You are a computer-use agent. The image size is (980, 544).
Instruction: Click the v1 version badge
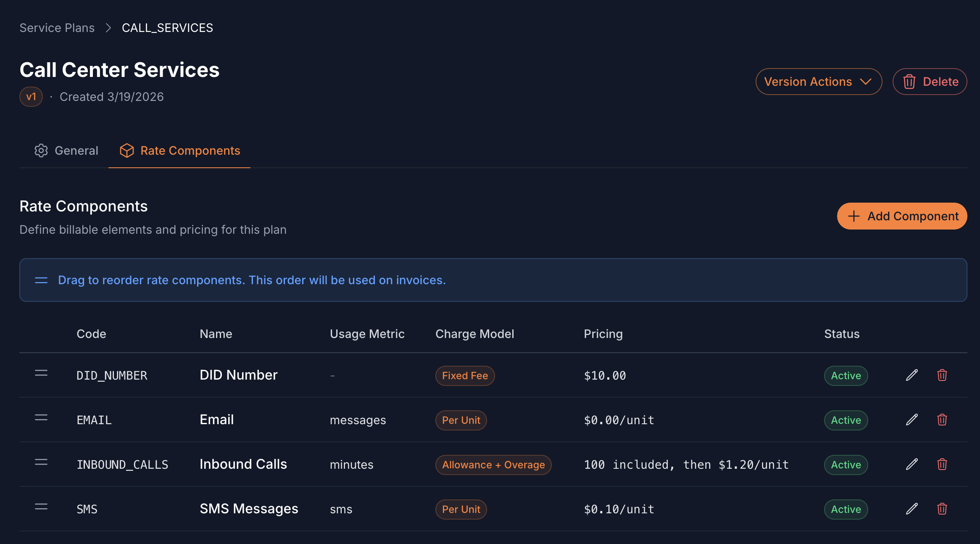click(31, 97)
